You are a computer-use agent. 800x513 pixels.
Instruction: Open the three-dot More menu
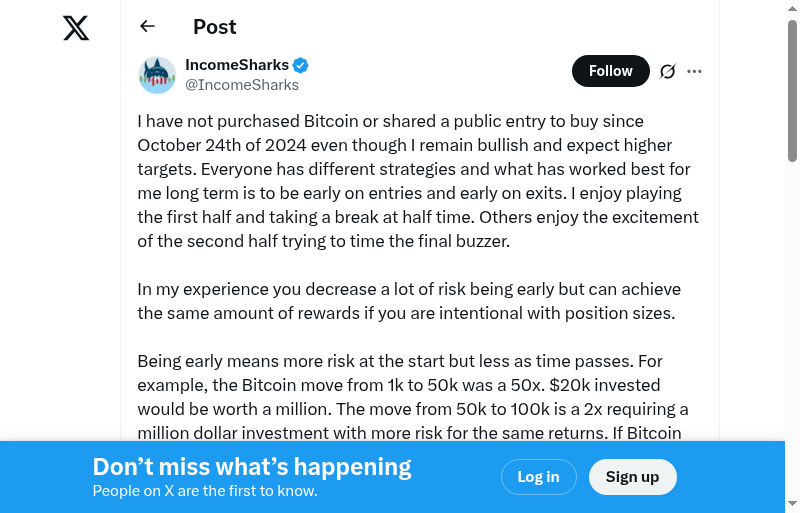pos(695,71)
